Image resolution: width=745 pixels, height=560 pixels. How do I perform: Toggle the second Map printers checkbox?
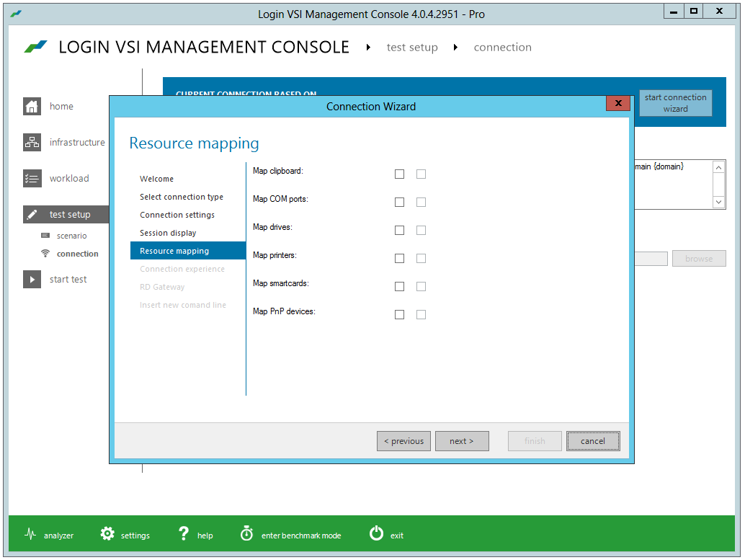tap(421, 258)
